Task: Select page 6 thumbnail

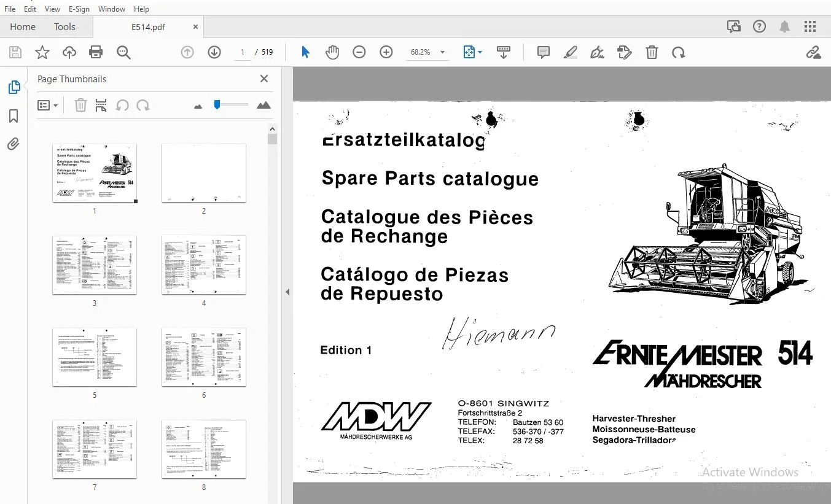Action: coord(204,357)
